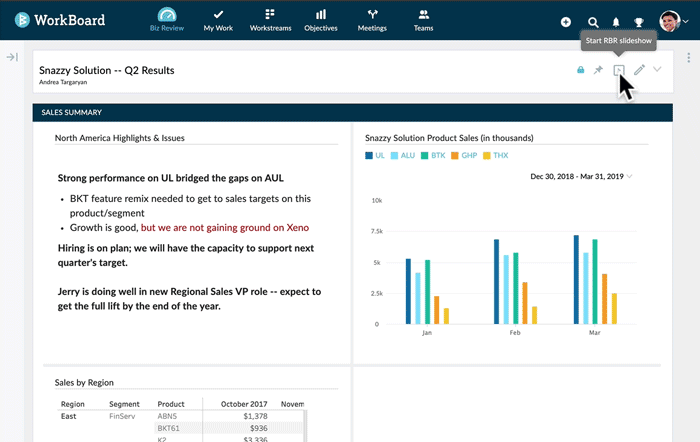Click the Sales by Region heading
The image size is (700, 442).
pos(84,383)
